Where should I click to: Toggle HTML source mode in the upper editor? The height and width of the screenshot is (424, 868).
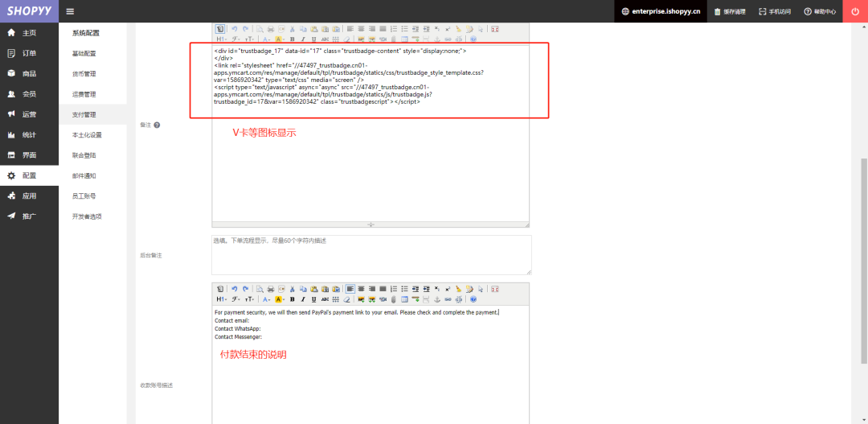pos(219,29)
